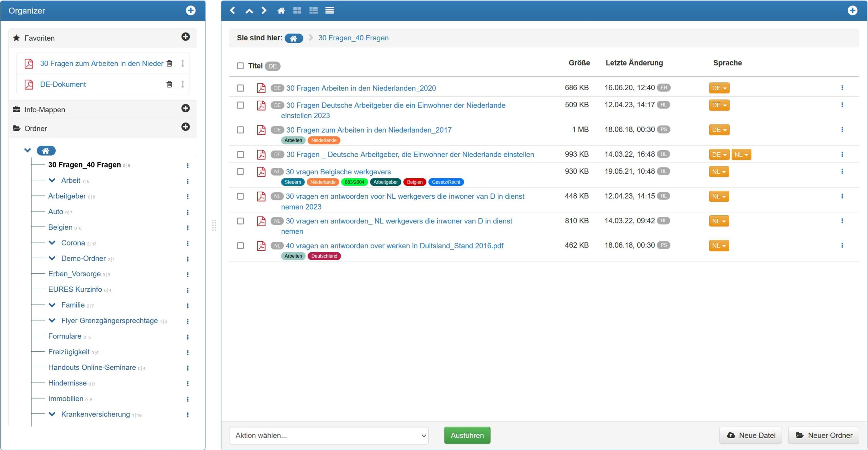Open the Aktion wählen dropdown
This screenshot has height=450, width=868.
329,435
